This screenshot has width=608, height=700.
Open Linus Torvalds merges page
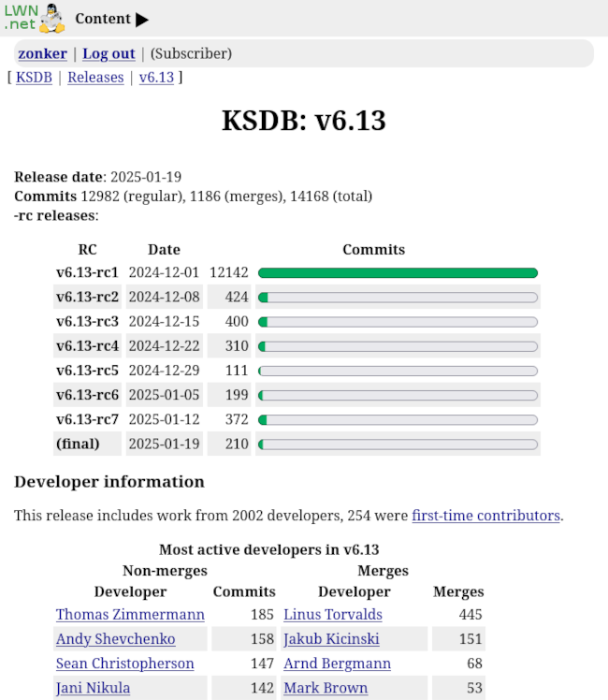pyautogui.click(x=332, y=615)
